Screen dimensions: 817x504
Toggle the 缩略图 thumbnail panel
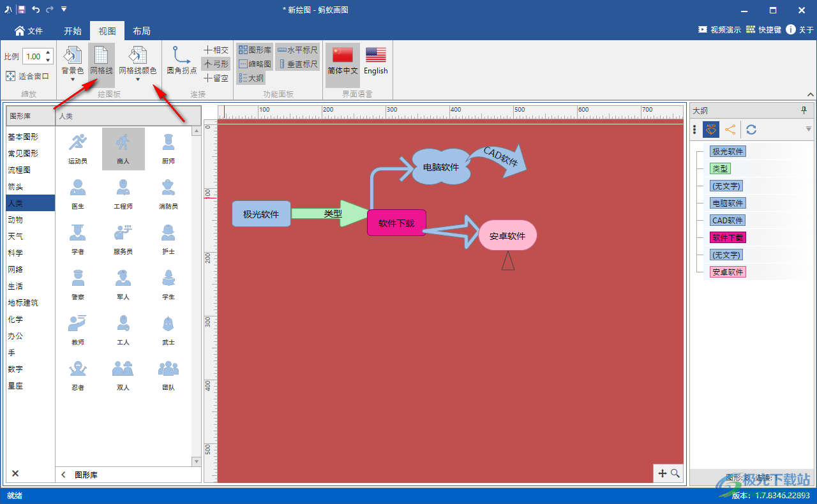(255, 64)
